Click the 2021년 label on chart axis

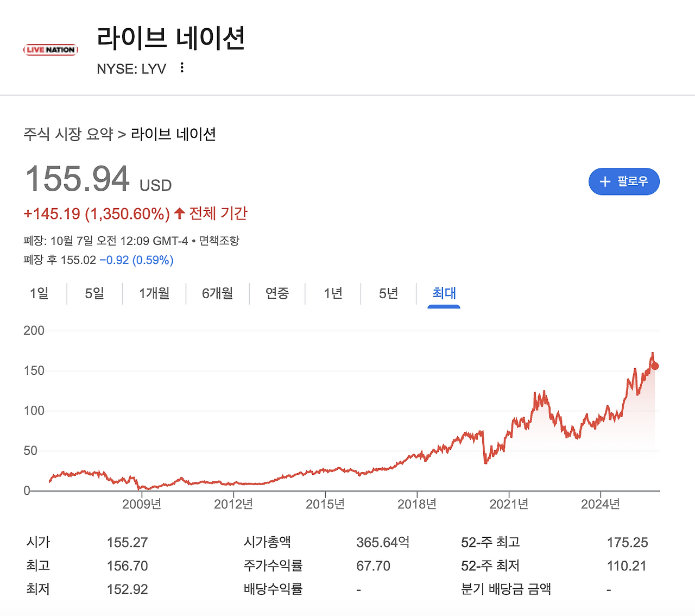click(509, 504)
